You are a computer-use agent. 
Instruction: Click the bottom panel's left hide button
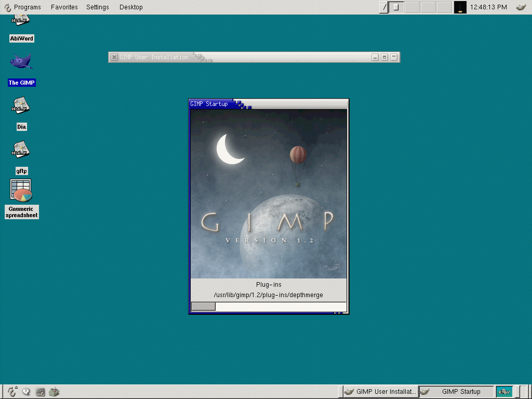[2, 392]
